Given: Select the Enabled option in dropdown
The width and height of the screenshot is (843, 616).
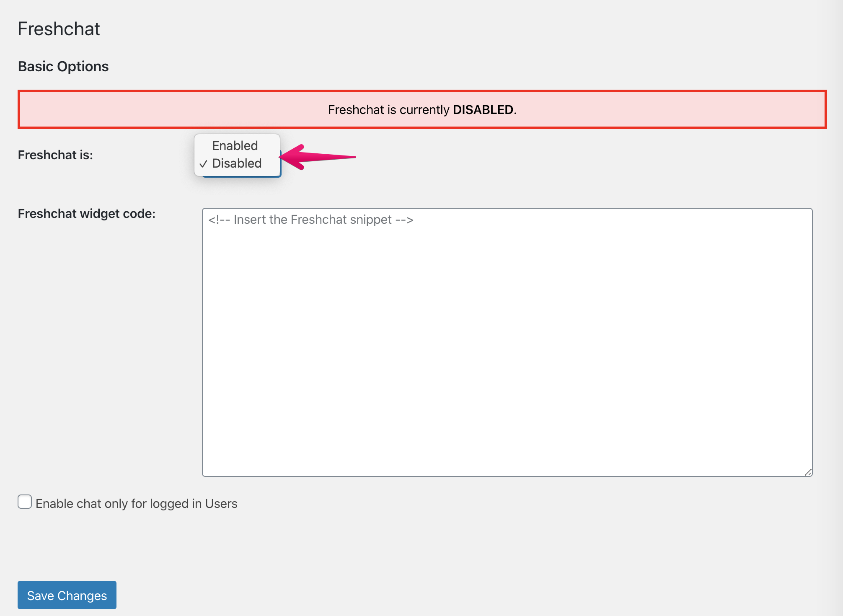Looking at the screenshot, I should click(x=237, y=146).
